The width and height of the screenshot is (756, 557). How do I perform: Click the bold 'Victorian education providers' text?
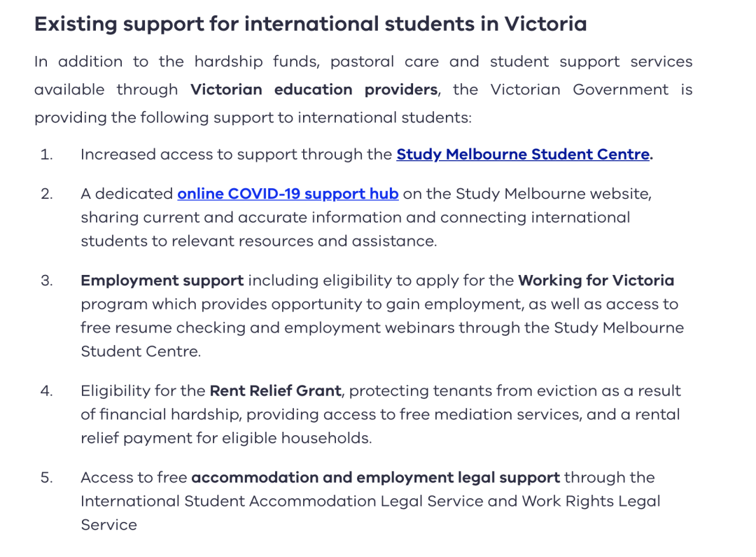(x=314, y=90)
